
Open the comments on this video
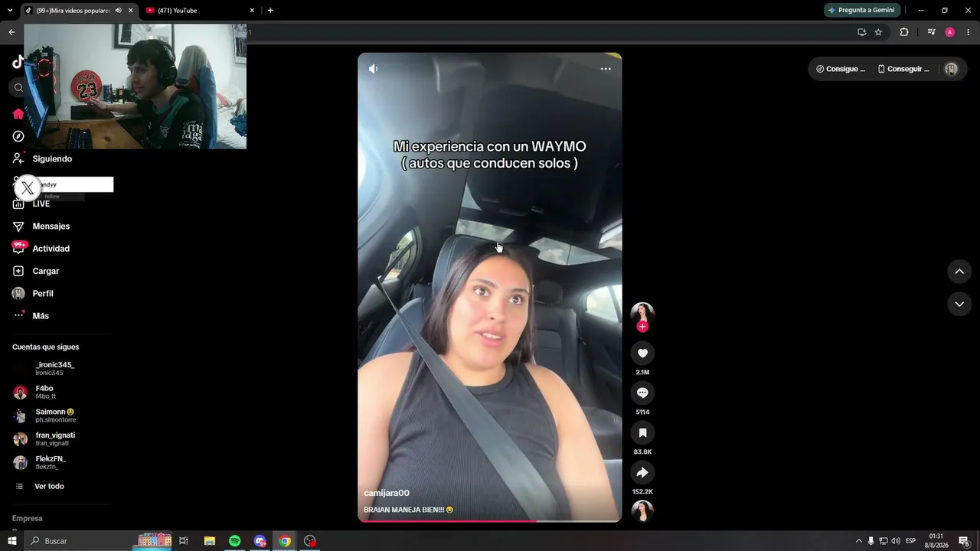[x=642, y=393]
